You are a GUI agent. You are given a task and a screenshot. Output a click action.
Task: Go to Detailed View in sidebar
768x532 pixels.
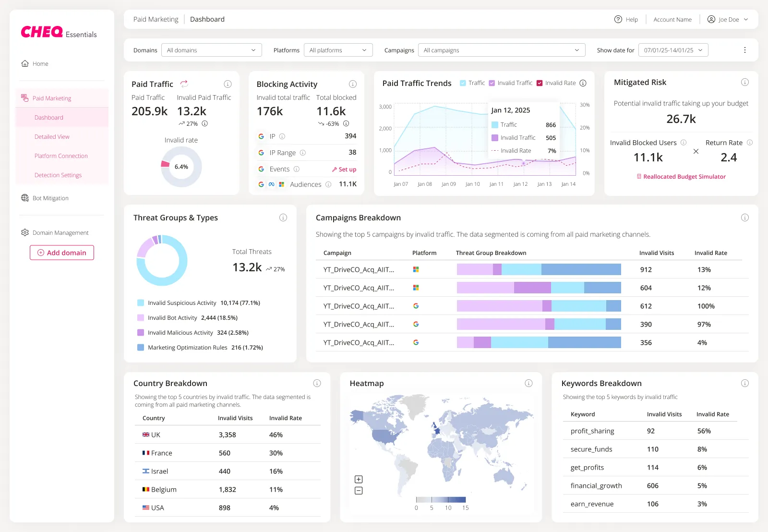click(x=52, y=137)
